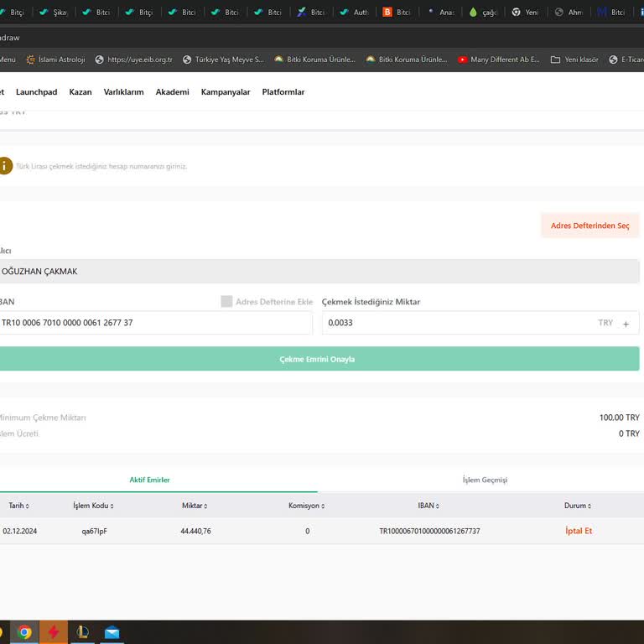Switch to the Şika browser tab

click(54, 13)
